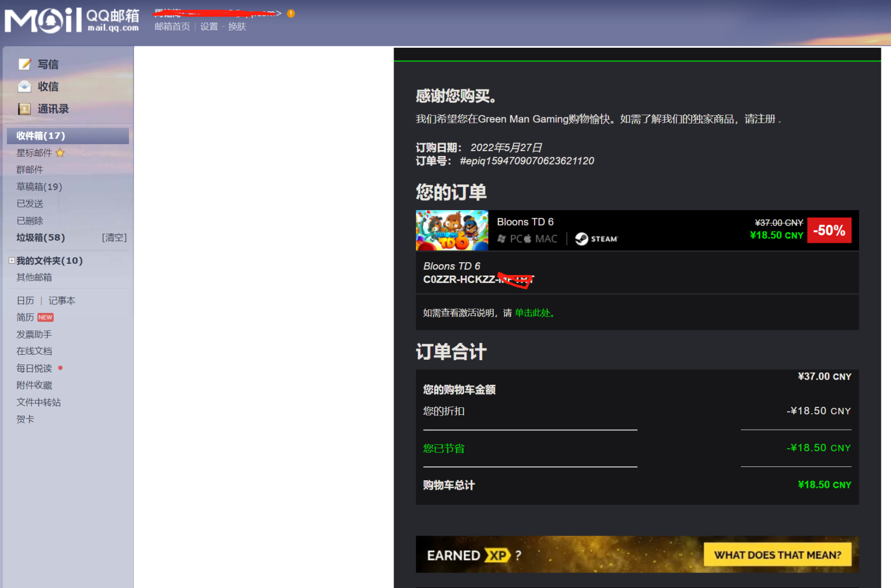The image size is (891, 588).
Task: Click the compose mail pencil icon
Action: click(x=25, y=64)
